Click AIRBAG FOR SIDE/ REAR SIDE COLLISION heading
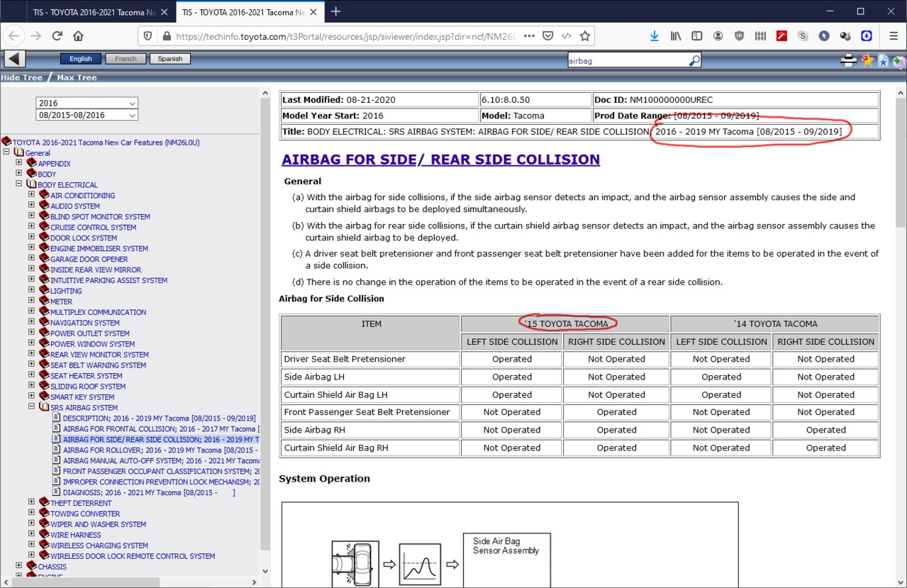907x588 pixels. [x=440, y=160]
